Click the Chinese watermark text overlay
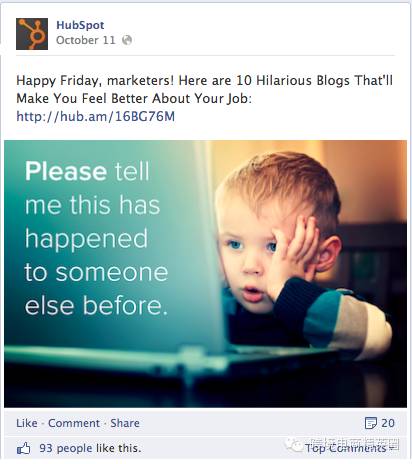The image size is (412, 464). click(x=354, y=444)
